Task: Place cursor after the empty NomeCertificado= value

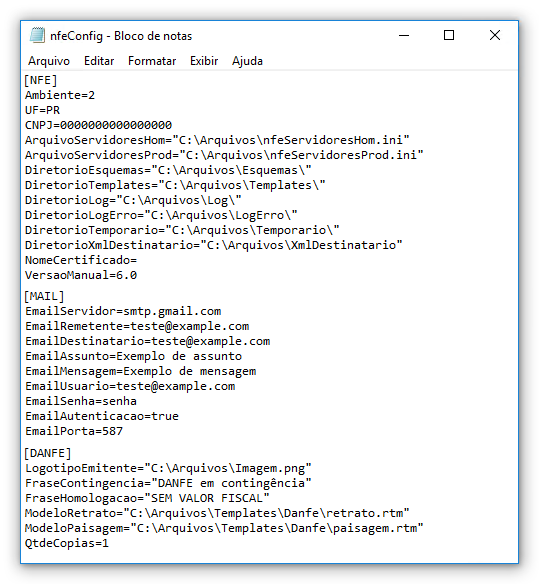Action: 138,260
